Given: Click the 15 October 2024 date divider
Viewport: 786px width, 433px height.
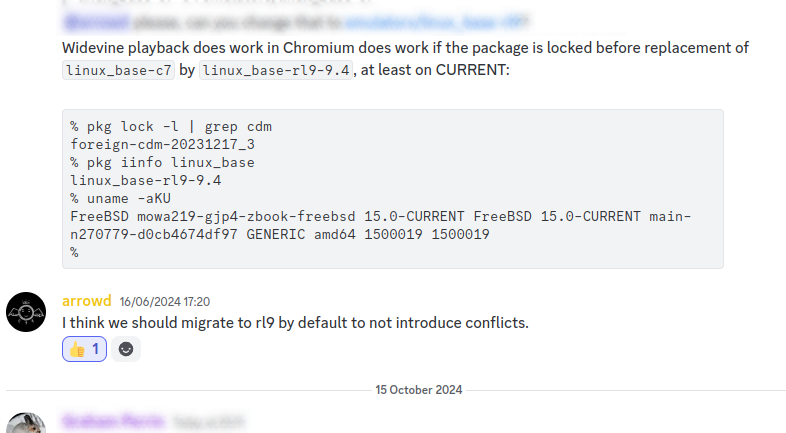Looking at the screenshot, I should coord(419,390).
